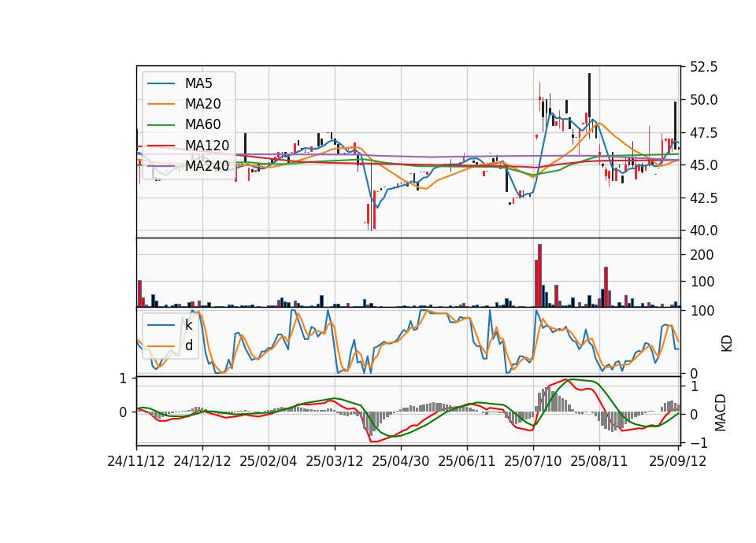Click the 25/03/12 date axis label
Screen dimensions: 756x543
coord(334,461)
